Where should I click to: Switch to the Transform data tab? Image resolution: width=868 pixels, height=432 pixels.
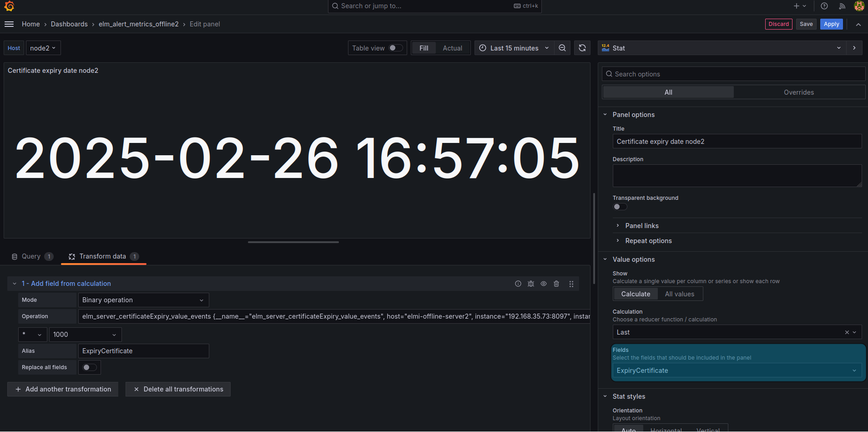tap(104, 256)
